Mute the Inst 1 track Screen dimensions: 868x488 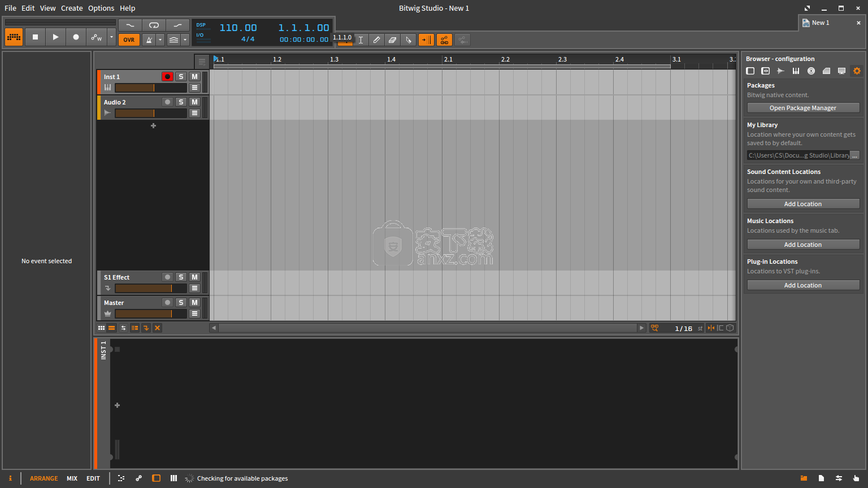194,77
